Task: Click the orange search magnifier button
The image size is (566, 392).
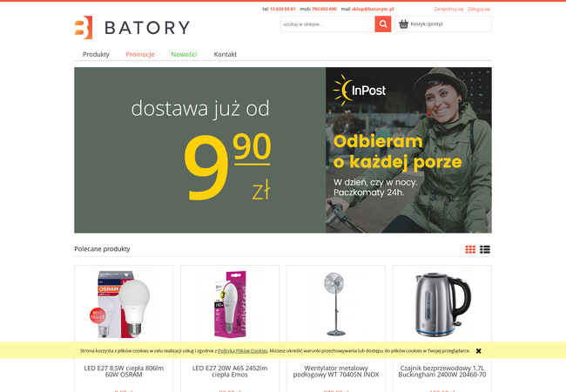Action: [383, 24]
